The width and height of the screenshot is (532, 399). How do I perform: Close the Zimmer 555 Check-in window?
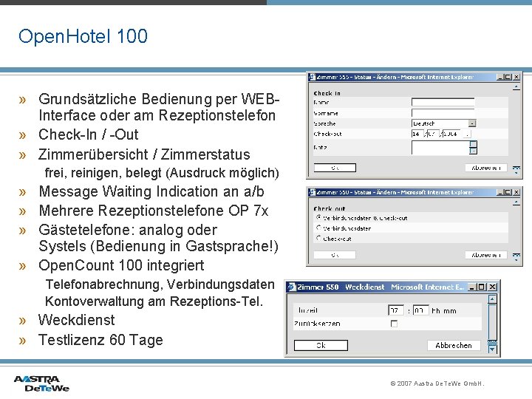516,77
